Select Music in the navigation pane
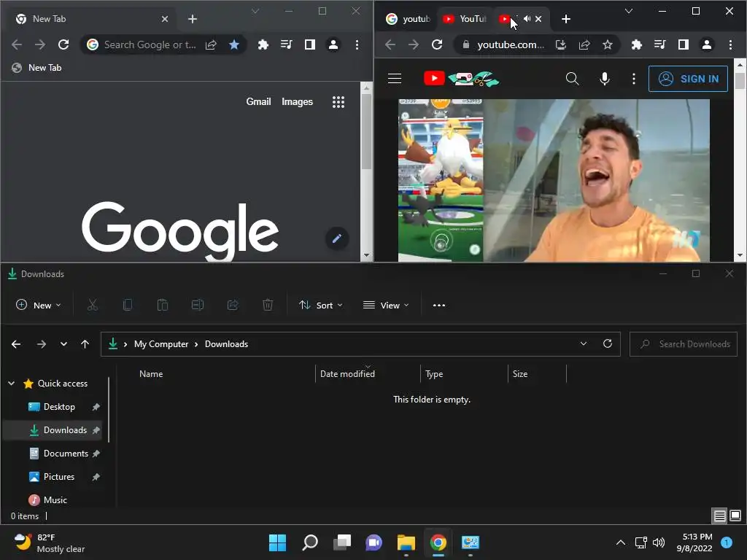The width and height of the screenshot is (747, 560). [x=55, y=500]
